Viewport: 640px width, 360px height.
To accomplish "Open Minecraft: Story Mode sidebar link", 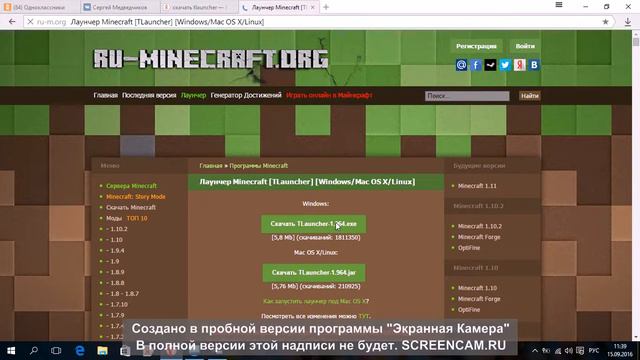I will (136, 197).
